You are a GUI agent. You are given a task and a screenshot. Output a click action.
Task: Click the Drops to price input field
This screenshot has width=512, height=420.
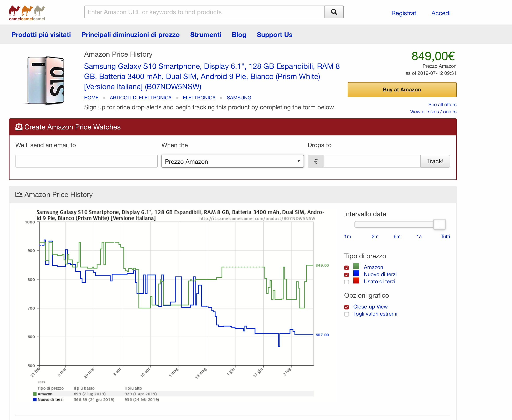coord(372,161)
